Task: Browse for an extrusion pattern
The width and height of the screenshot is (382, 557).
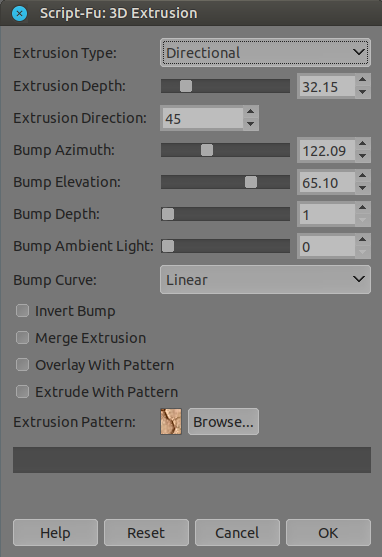Action: point(223,422)
